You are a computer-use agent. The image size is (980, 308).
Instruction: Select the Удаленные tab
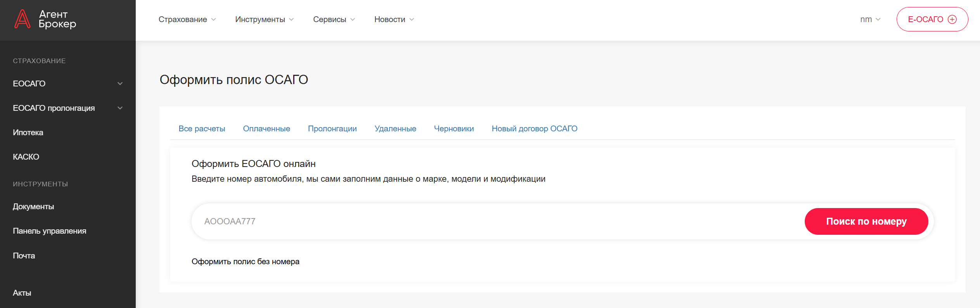[x=395, y=129]
